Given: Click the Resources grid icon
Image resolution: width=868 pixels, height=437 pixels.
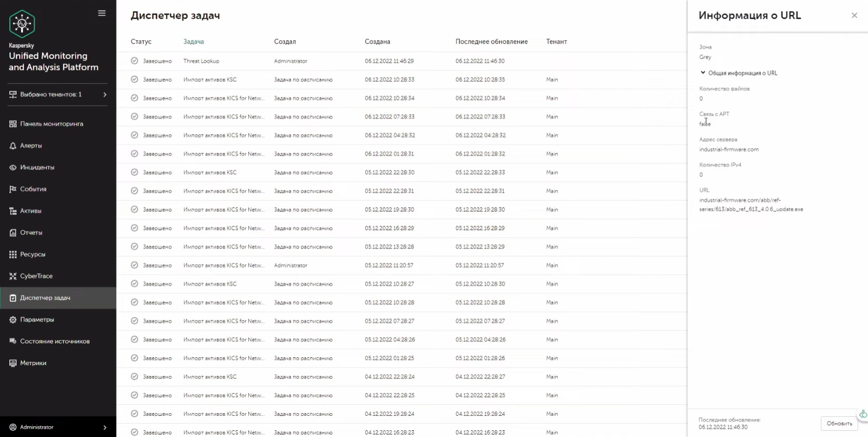Looking at the screenshot, I should [x=13, y=255].
